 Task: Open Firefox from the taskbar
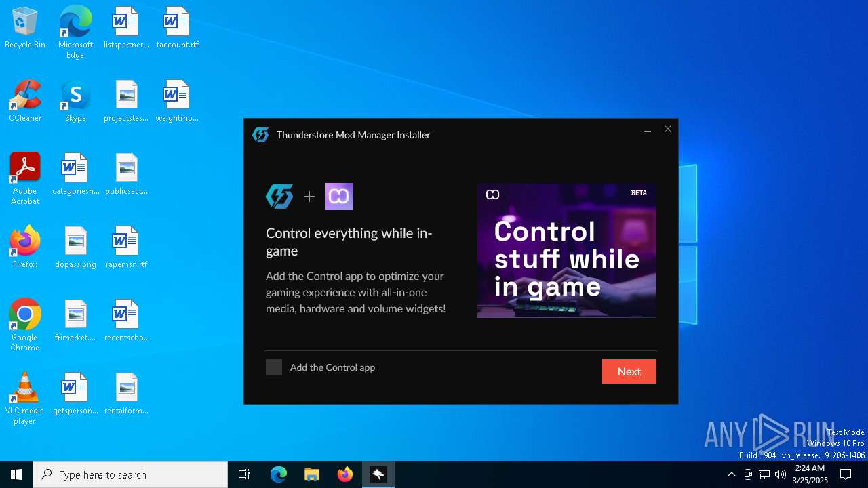click(x=345, y=474)
